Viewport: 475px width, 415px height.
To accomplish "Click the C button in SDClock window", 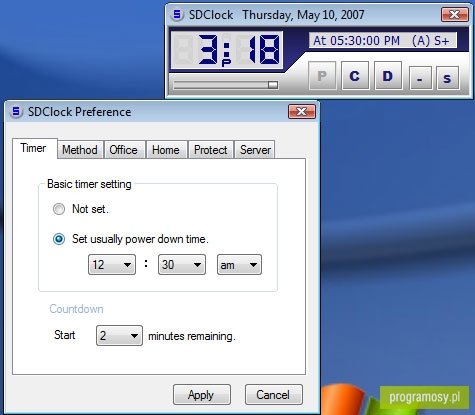I will [355, 76].
